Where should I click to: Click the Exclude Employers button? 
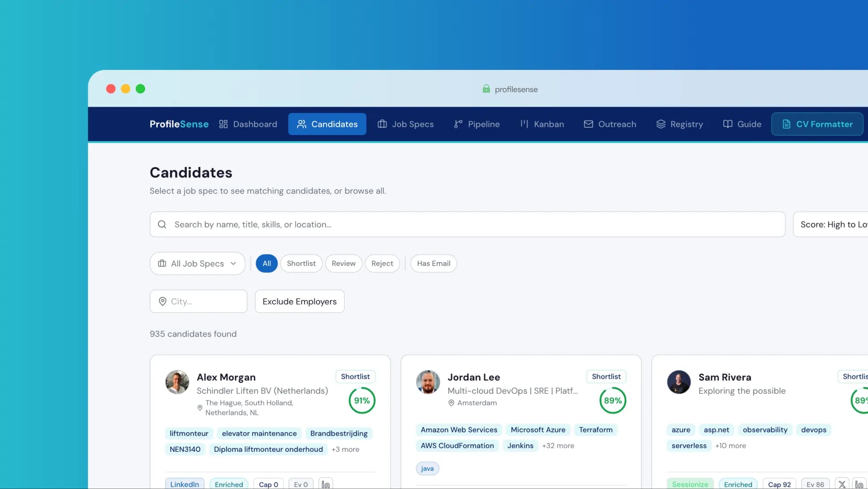pos(299,302)
